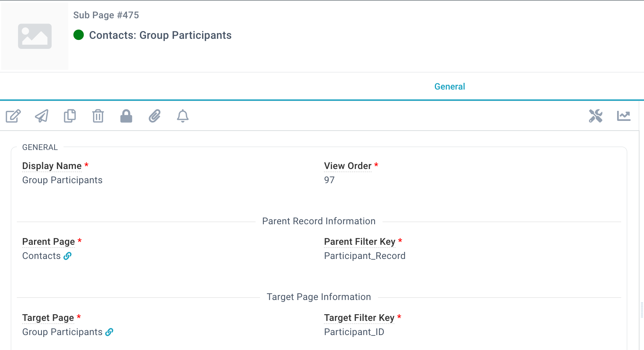
Task: Click the record image placeholder thumbnail
Action: coord(35,36)
